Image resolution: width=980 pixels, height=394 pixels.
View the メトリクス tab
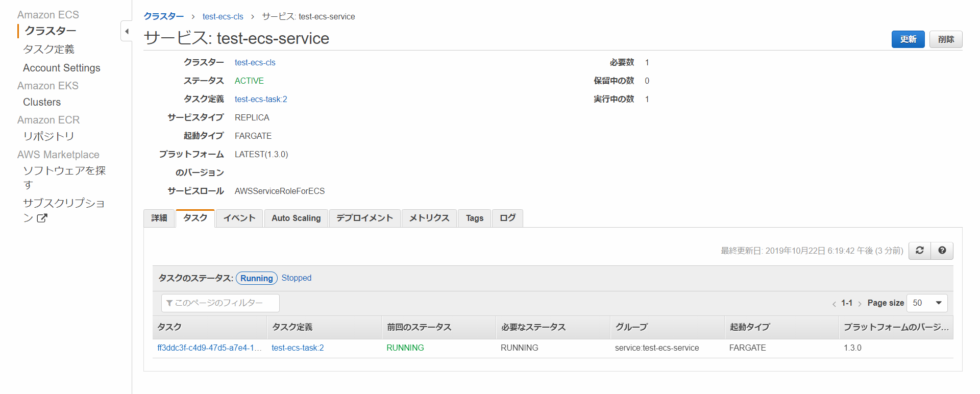coord(429,218)
